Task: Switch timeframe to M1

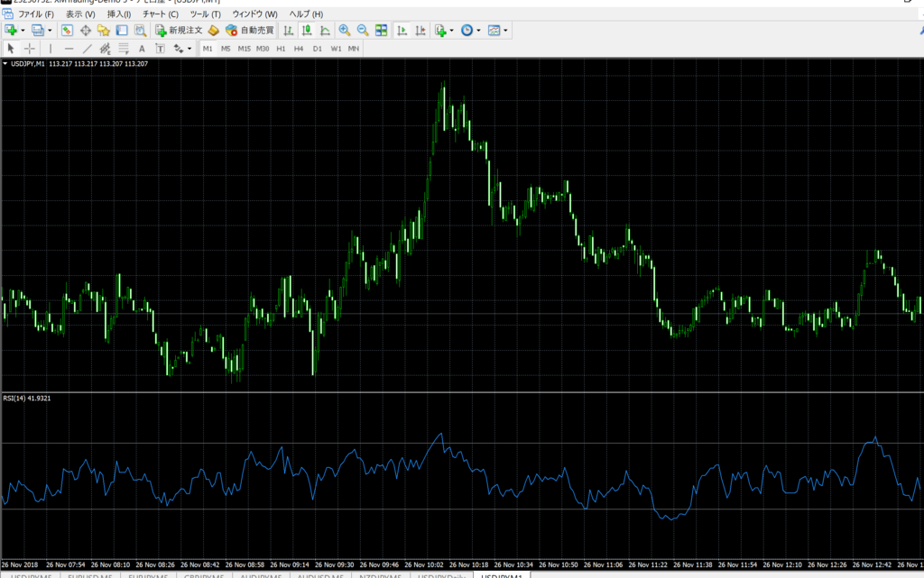Action: 208,49
